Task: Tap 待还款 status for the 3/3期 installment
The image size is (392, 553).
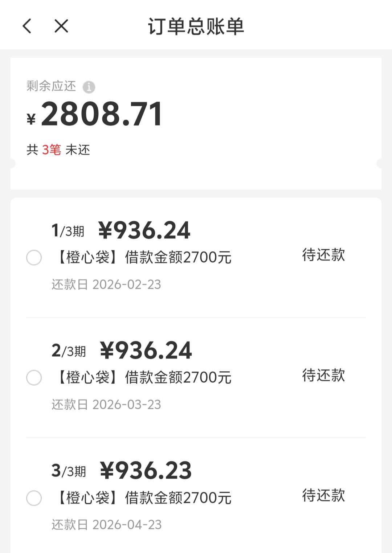Action: pyautogui.click(x=323, y=495)
